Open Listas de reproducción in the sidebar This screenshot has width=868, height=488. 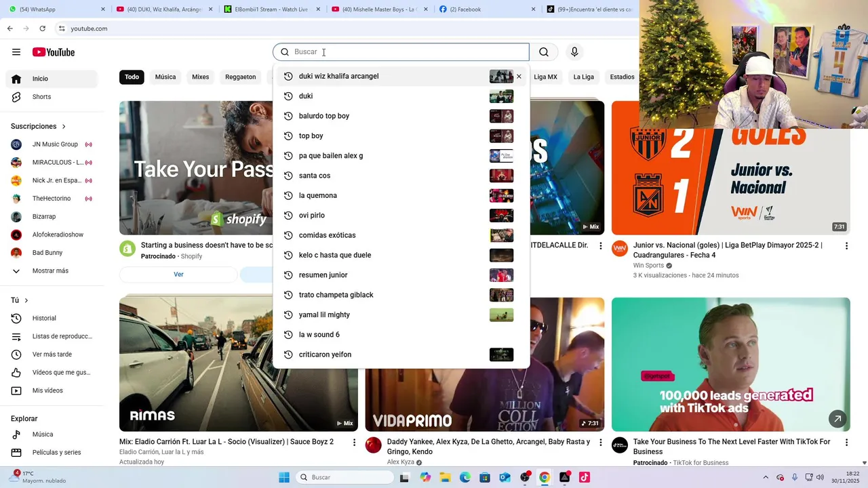pyautogui.click(x=52, y=336)
